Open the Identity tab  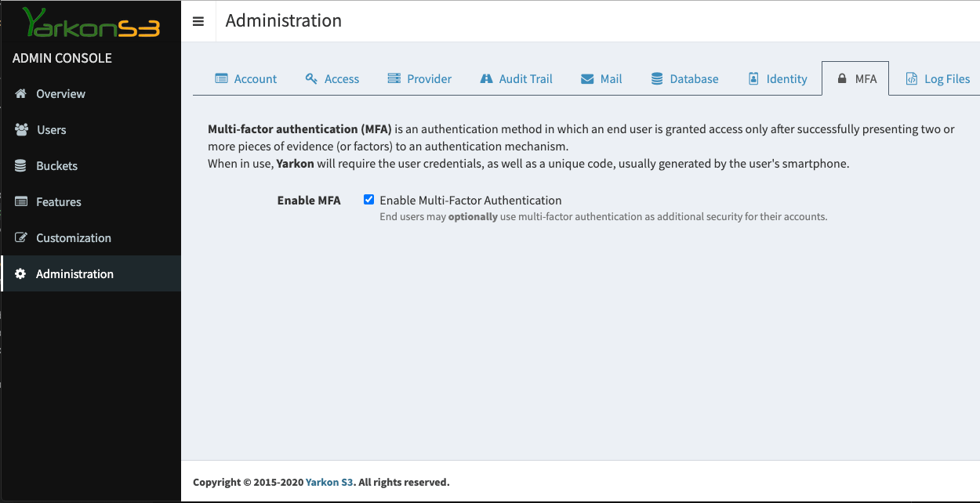777,79
